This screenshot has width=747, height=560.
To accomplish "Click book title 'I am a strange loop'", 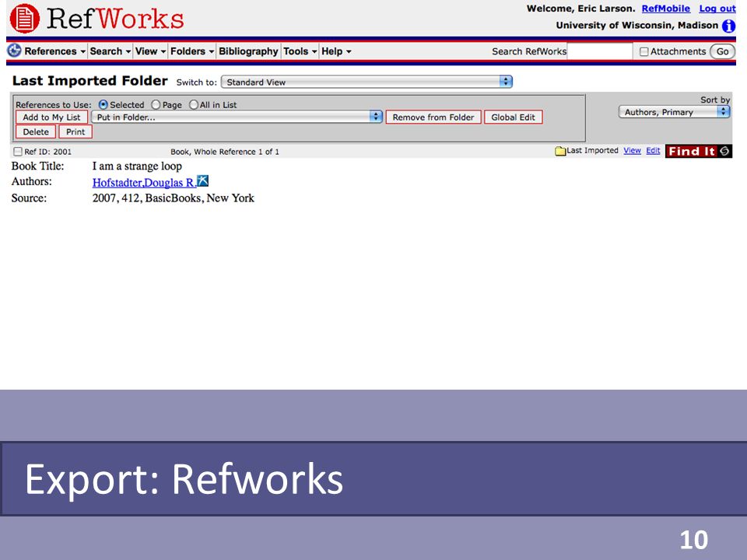I will pyautogui.click(x=137, y=166).
